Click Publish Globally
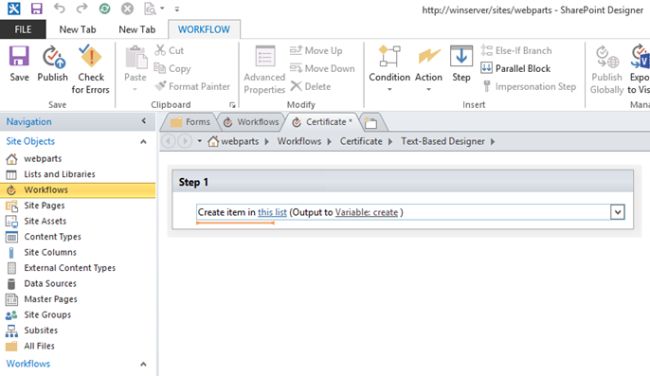Image resolution: width=650 pixels, height=376 pixels. [x=607, y=70]
